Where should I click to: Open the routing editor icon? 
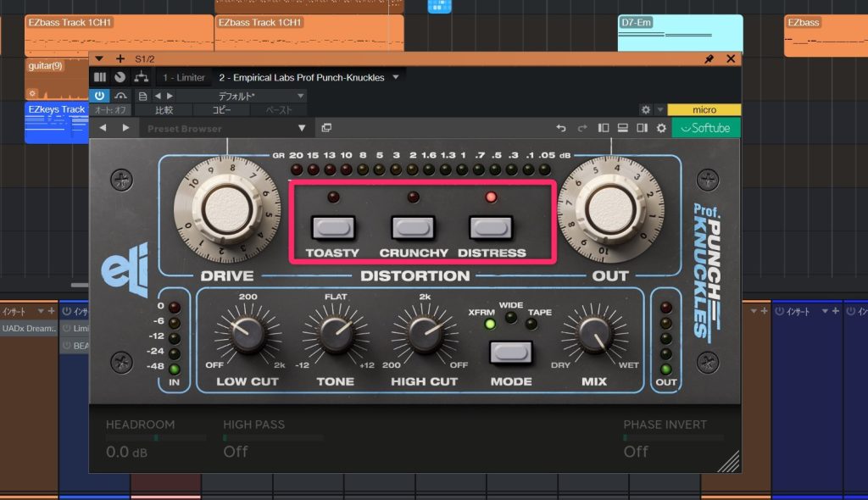(x=138, y=77)
